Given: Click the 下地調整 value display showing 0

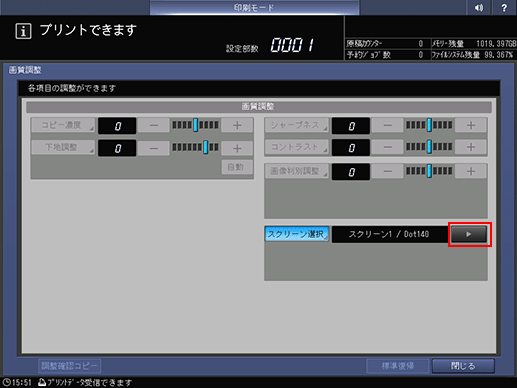Looking at the screenshot, I should [x=117, y=148].
